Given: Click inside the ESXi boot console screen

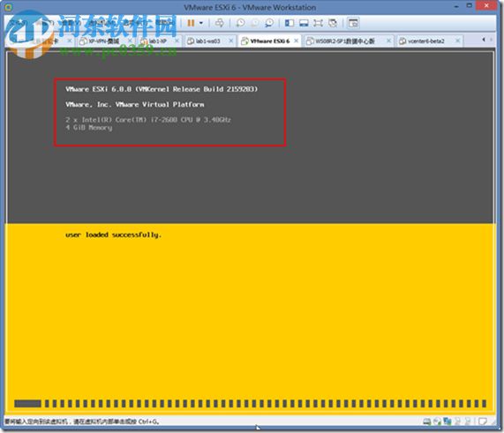Looking at the screenshot, I should [x=250, y=232].
